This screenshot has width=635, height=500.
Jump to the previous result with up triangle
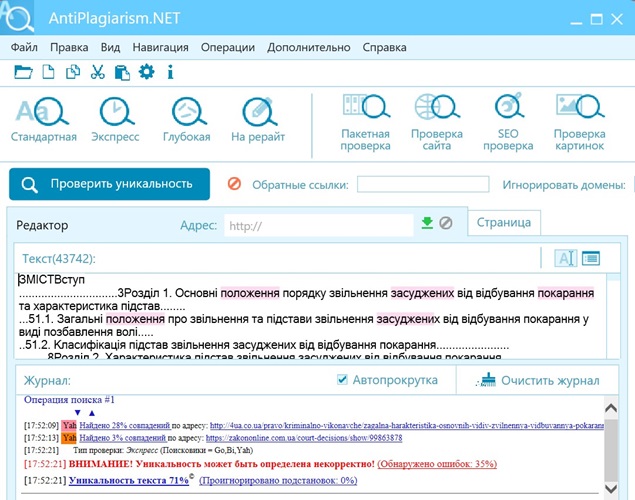pos(92,413)
